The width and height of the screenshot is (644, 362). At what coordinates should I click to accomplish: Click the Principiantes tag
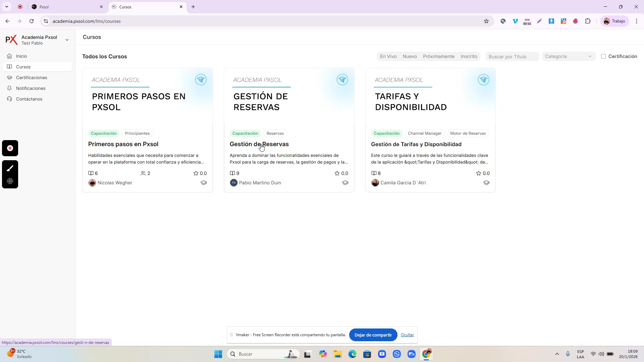click(137, 133)
